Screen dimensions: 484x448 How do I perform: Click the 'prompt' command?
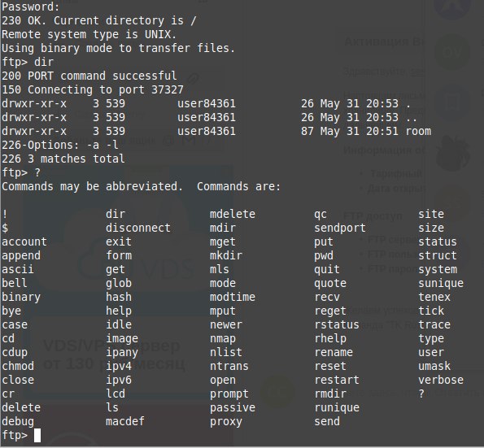click(229, 394)
